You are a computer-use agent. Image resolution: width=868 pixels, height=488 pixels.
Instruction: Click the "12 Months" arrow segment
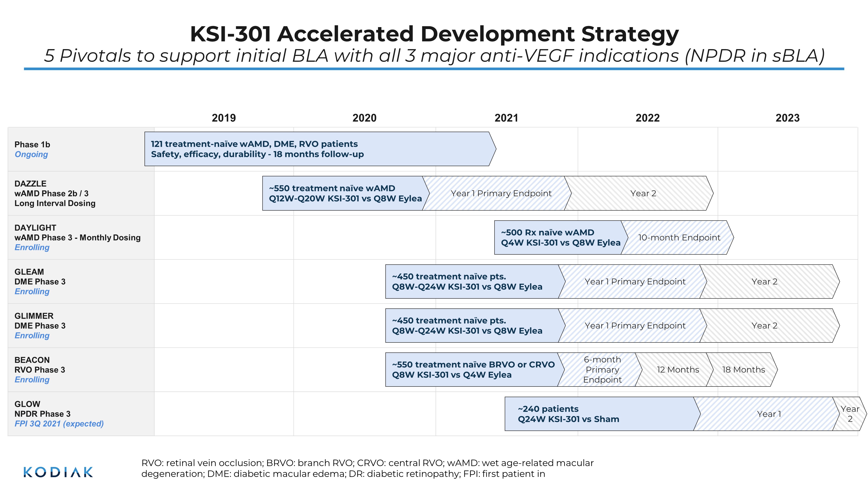(674, 370)
